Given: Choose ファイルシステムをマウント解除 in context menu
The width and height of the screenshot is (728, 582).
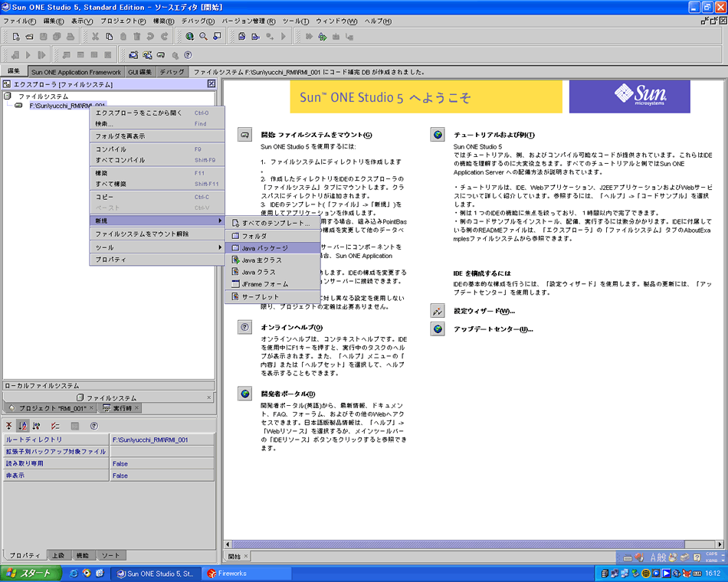Looking at the screenshot, I should pos(142,234).
